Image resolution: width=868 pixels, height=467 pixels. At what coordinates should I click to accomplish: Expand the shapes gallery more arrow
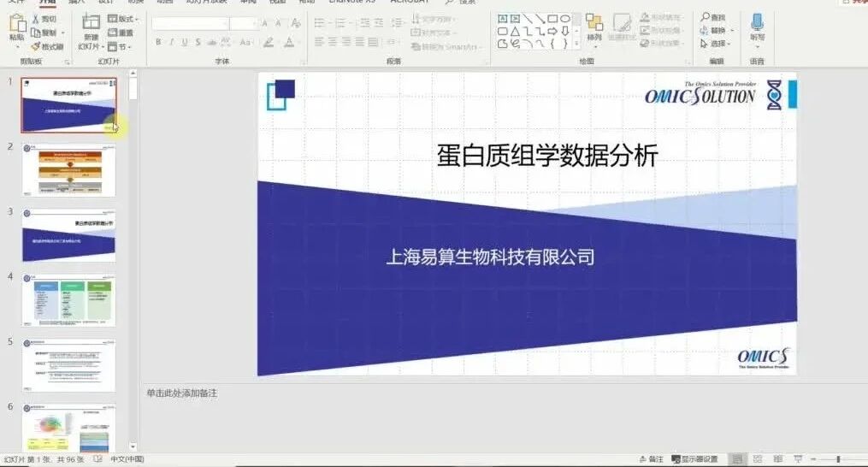click(577, 44)
